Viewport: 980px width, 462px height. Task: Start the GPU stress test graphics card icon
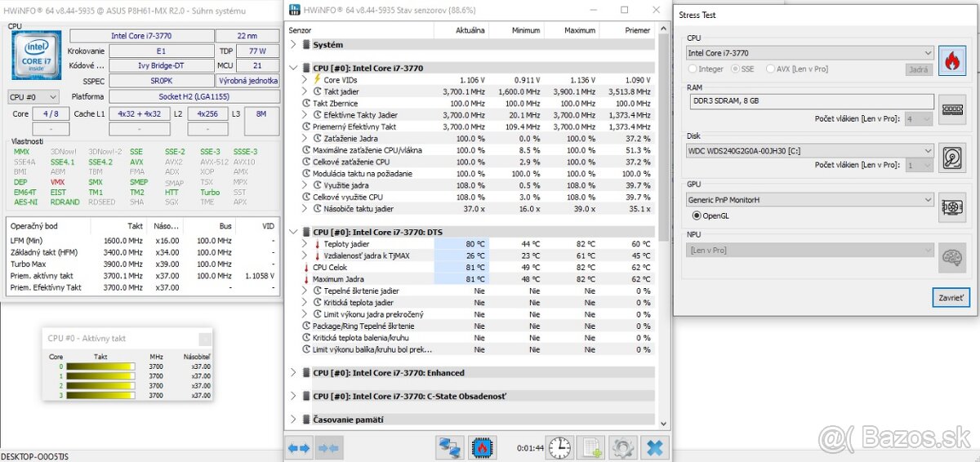coord(952,207)
